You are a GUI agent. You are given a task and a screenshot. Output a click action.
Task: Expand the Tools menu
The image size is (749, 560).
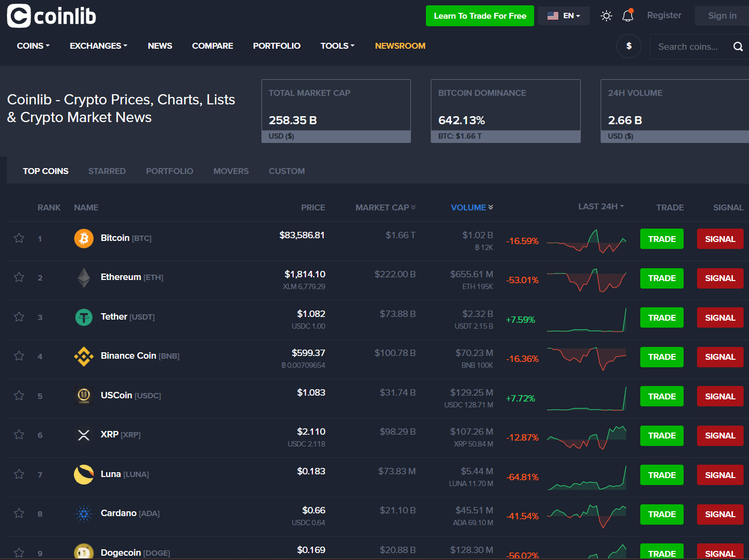338,46
